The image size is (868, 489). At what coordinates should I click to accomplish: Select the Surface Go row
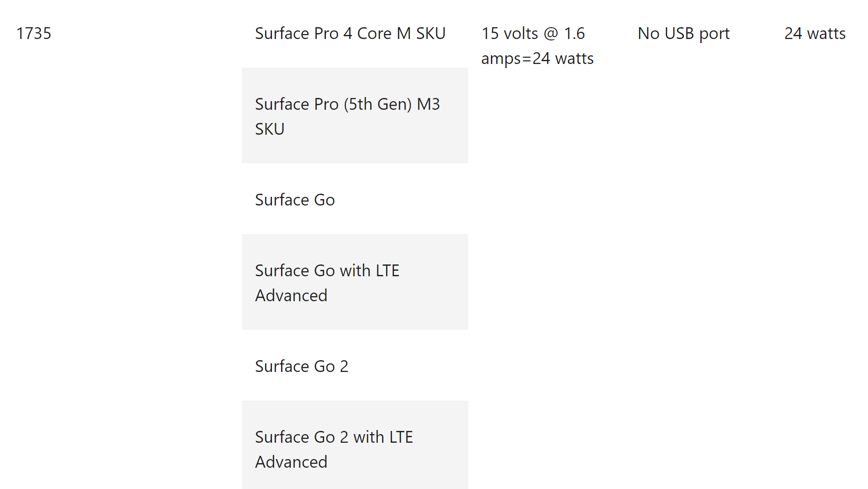point(355,200)
